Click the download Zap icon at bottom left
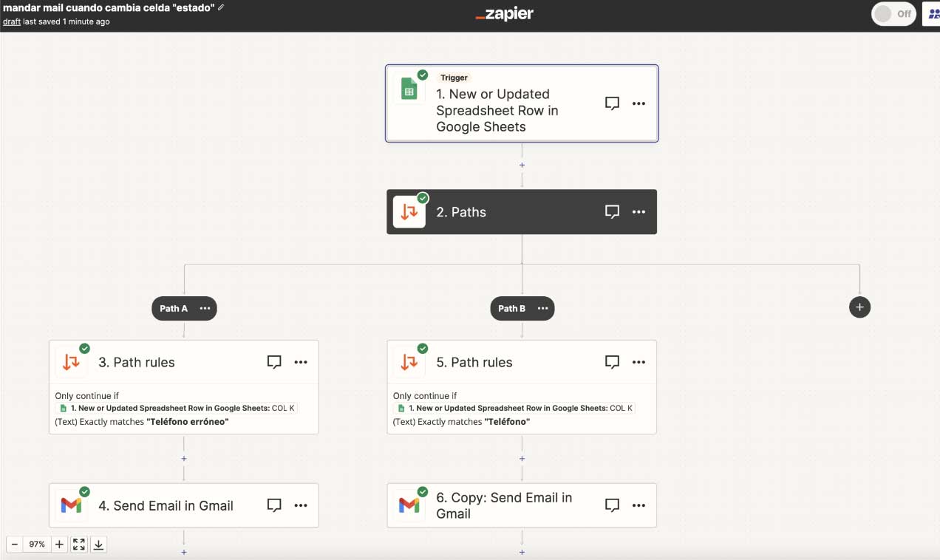940x560 pixels. 98,544
